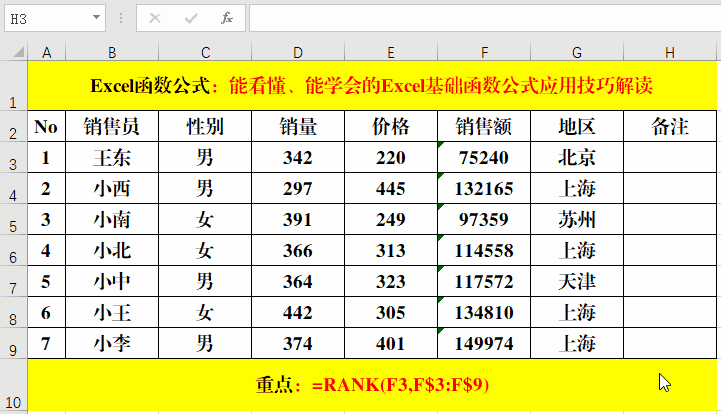Screen dimensions: 721x414
Task: Select the cell containing '王东'
Action: tap(112, 157)
